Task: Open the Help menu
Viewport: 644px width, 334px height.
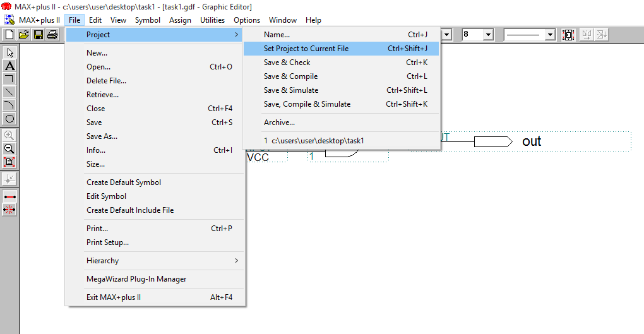Action: [x=313, y=20]
